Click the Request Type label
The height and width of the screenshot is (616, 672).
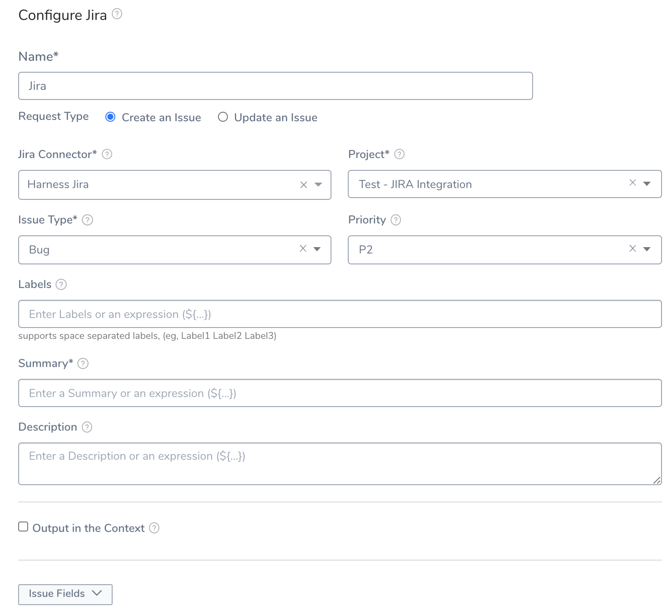54,116
